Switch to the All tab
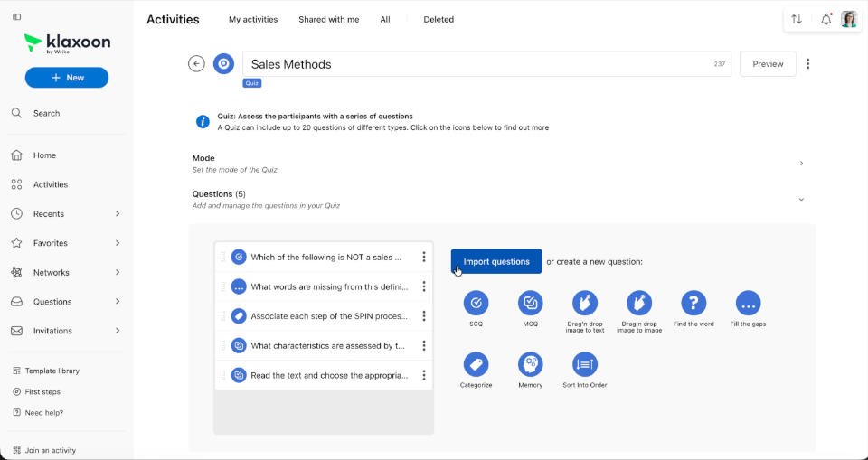The width and height of the screenshot is (868, 460). coord(385,19)
